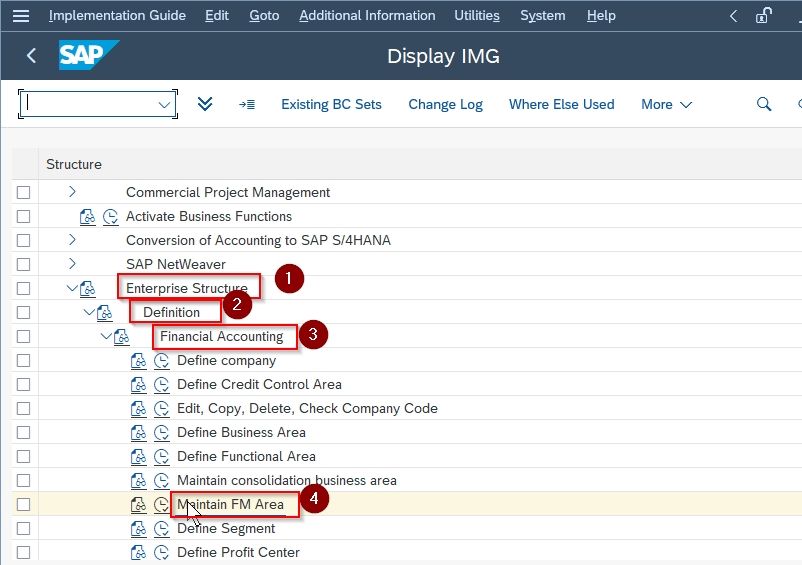802x565 pixels.
Task: Select the Define Profit Center text
Action: [x=238, y=553]
